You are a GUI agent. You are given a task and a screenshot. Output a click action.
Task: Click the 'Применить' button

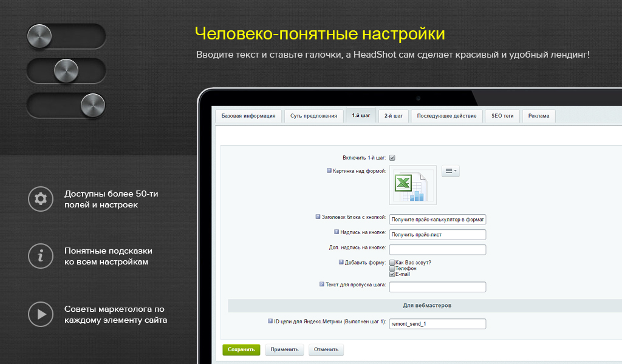(284, 349)
